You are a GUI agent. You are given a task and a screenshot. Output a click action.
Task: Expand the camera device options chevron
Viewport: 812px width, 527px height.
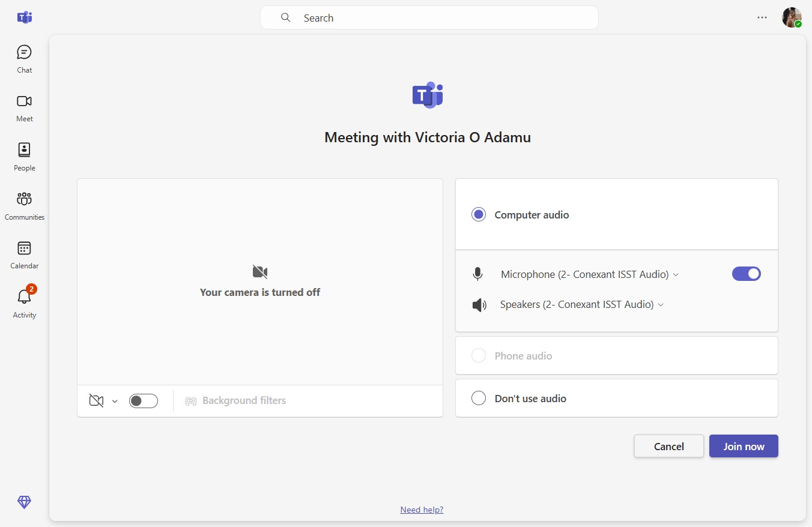tap(115, 401)
